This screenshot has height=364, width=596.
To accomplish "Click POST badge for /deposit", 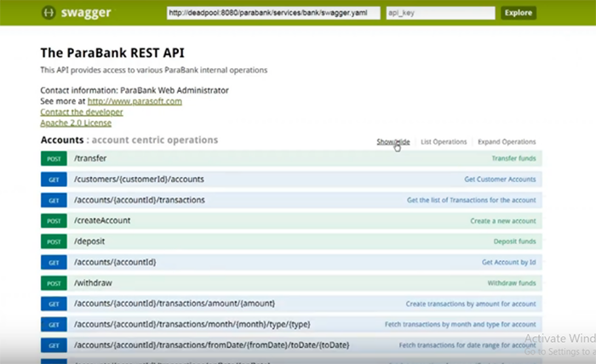I will pos(54,242).
